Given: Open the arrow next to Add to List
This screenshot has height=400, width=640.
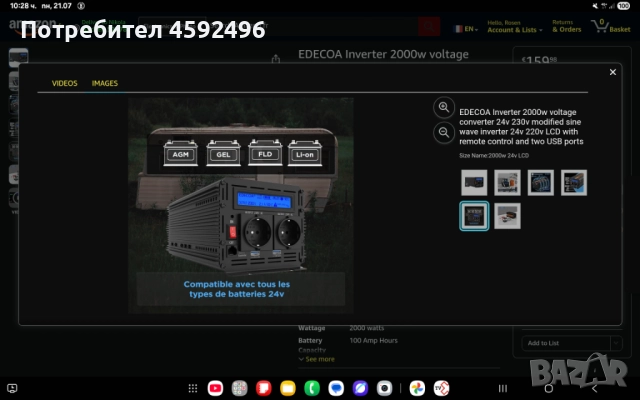Looking at the screenshot, I should [x=616, y=343].
